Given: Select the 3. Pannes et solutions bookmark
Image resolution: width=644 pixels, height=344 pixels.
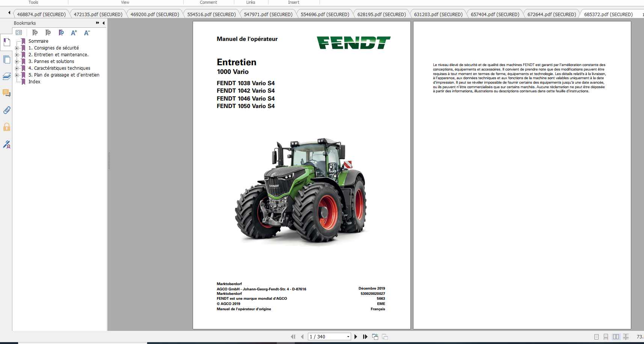Looking at the screenshot, I should point(51,62).
